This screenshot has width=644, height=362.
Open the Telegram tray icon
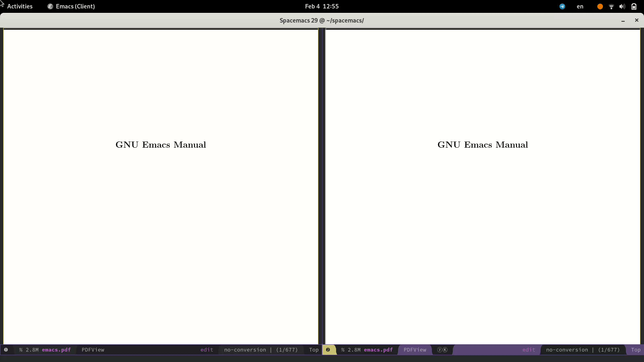(x=562, y=6)
